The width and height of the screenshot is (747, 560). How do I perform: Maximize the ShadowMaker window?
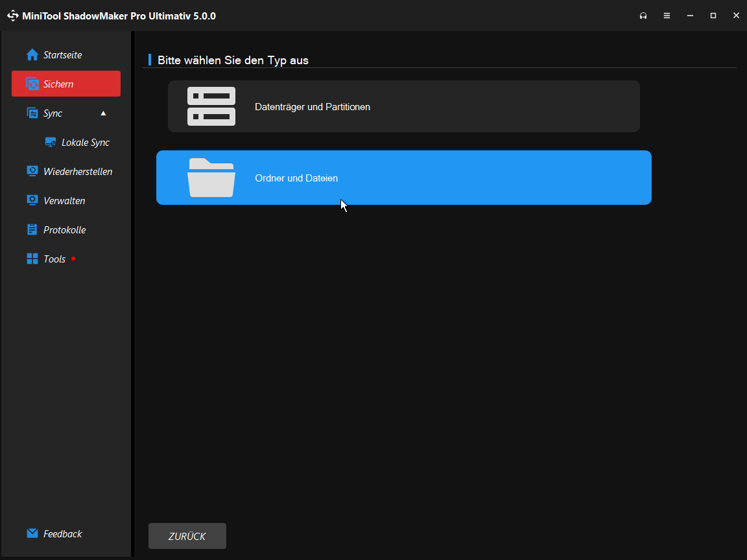click(x=713, y=16)
